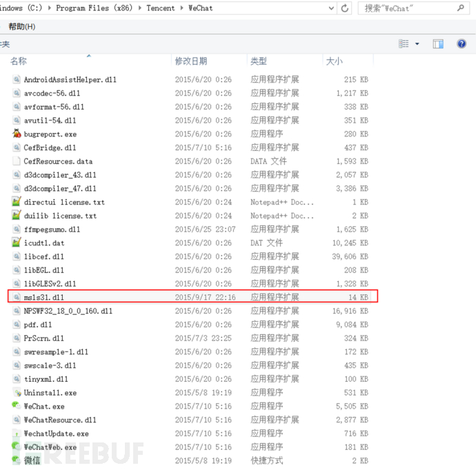This screenshot has height=470, width=476.
Task: Select the libEGL.dll icon
Action: point(17,270)
